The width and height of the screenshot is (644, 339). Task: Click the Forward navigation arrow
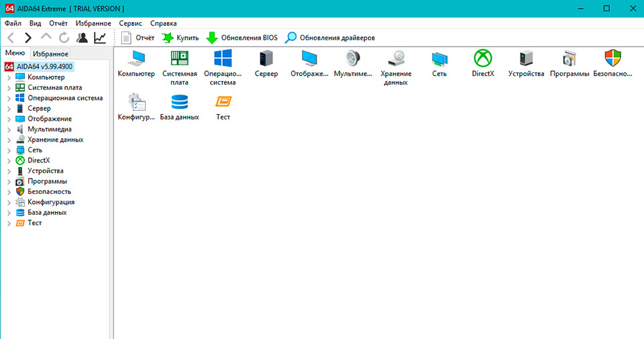click(28, 38)
